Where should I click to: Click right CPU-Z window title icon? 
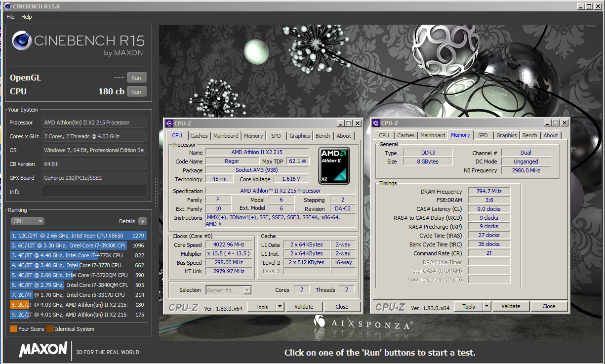click(376, 123)
